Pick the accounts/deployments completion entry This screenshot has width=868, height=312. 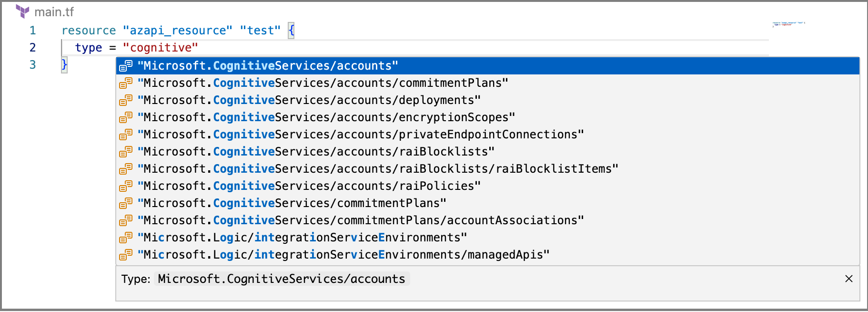click(488, 100)
